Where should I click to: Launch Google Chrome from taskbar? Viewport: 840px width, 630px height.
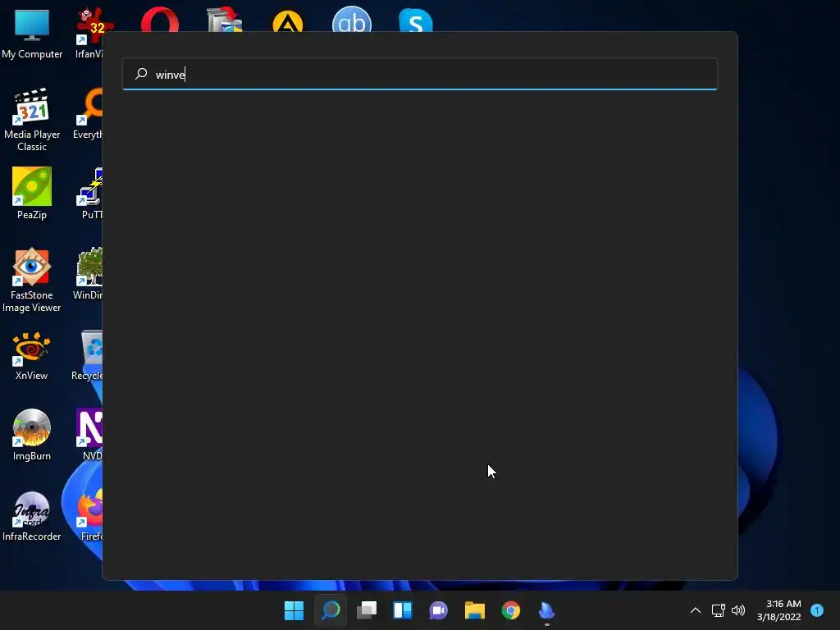tap(510, 610)
